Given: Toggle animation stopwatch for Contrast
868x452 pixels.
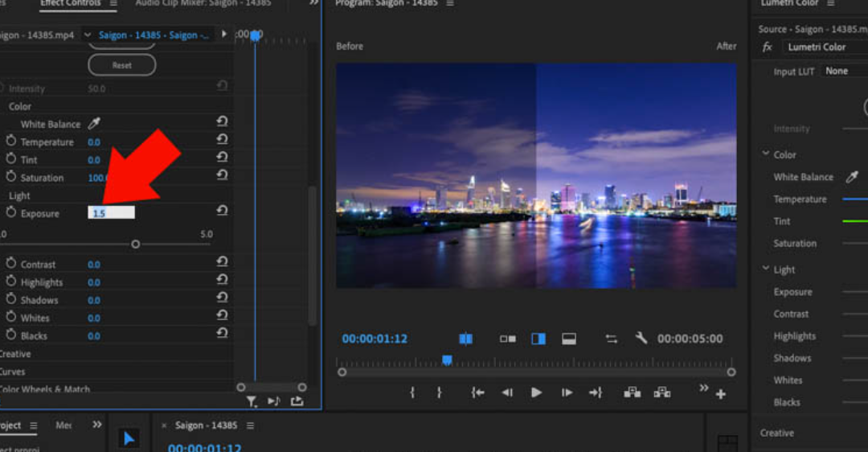Looking at the screenshot, I should click(x=11, y=263).
